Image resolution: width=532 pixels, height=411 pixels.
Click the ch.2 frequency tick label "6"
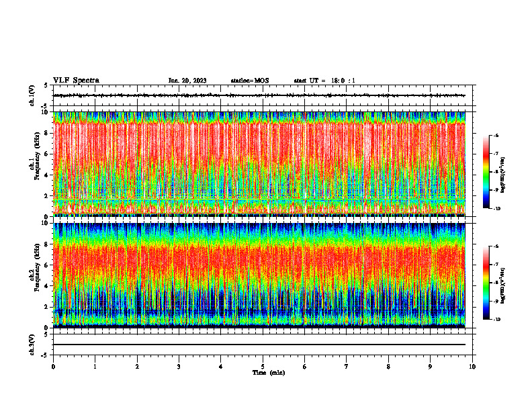[x=46, y=265]
